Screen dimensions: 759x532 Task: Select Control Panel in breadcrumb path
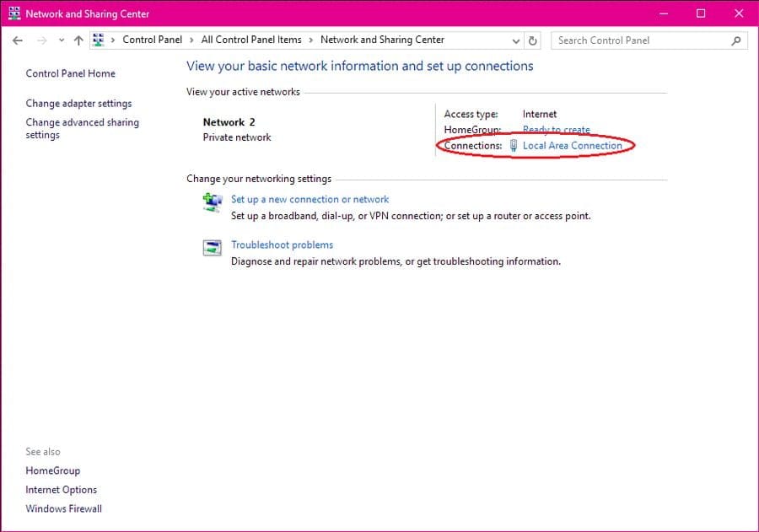(152, 40)
